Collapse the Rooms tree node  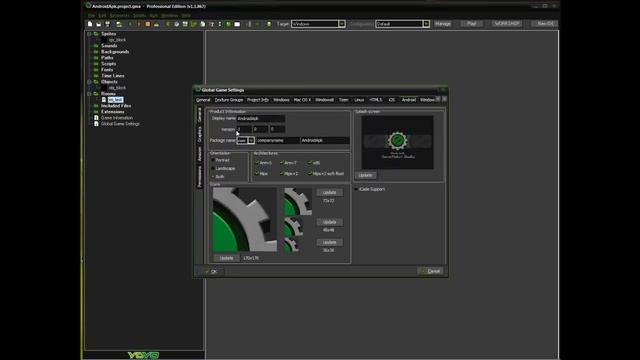89,93
